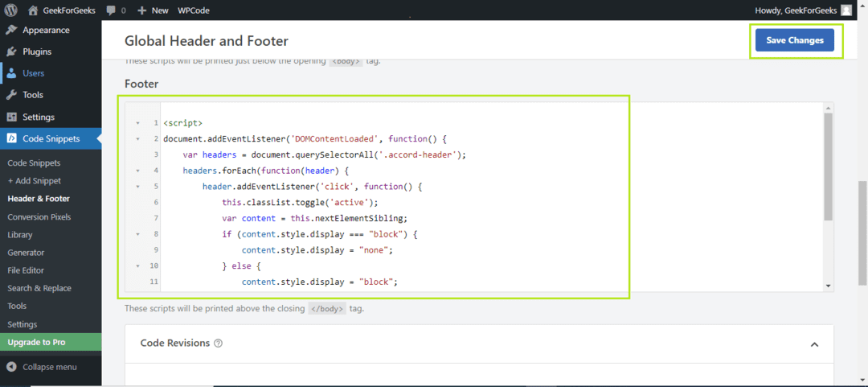Screen dimensions: 868x387
Task: Open Library submenu item
Action: (x=20, y=234)
